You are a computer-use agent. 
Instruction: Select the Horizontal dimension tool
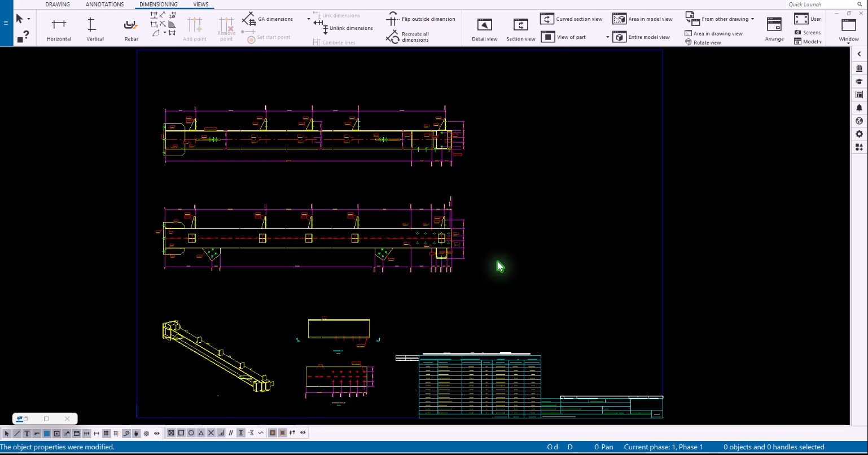click(x=59, y=30)
